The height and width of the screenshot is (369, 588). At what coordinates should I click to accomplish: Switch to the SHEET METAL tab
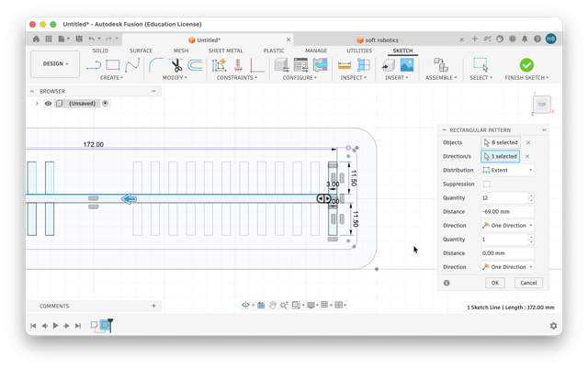pyautogui.click(x=225, y=50)
